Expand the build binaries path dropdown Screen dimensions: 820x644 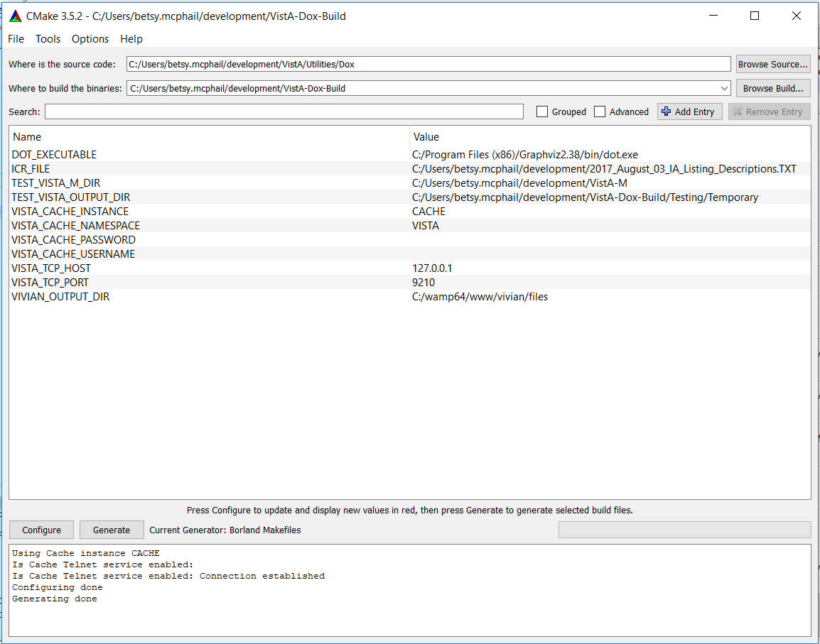coord(724,89)
